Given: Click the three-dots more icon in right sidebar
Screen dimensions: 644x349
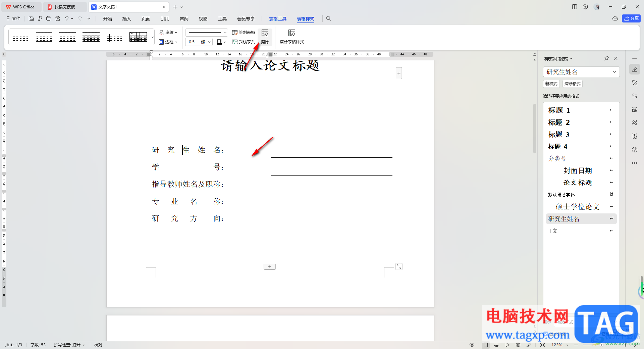Looking at the screenshot, I should pos(635,163).
